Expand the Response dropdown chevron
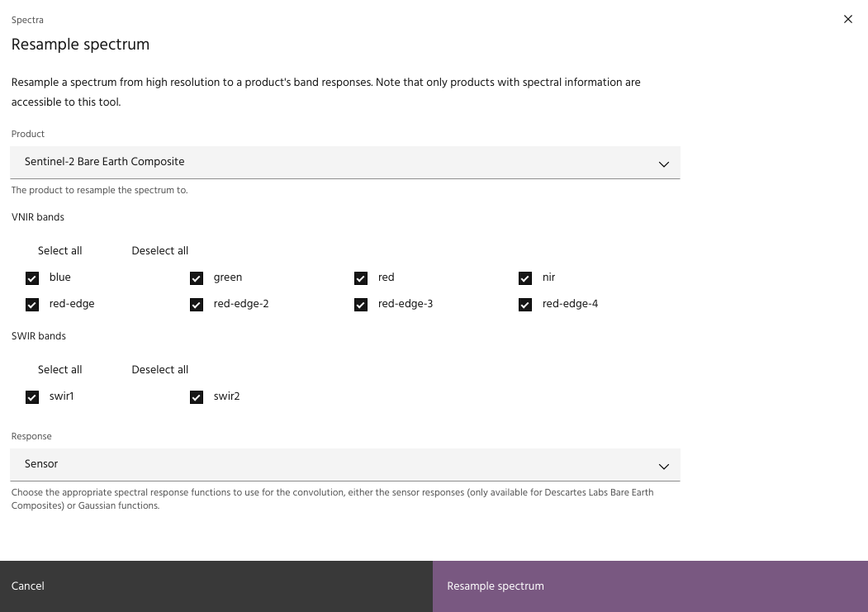This screenshot has height=612, width=868. [663, 466]
